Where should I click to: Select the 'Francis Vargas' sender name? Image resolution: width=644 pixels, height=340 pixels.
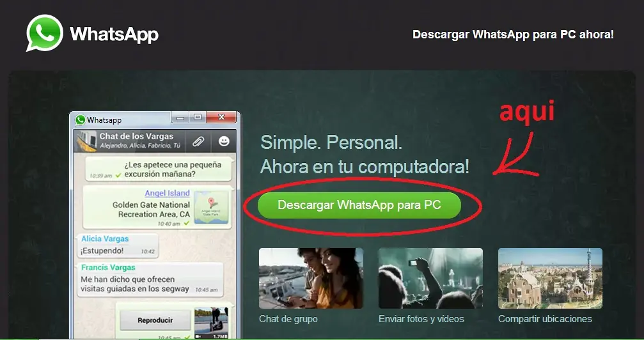click(108, 267)
